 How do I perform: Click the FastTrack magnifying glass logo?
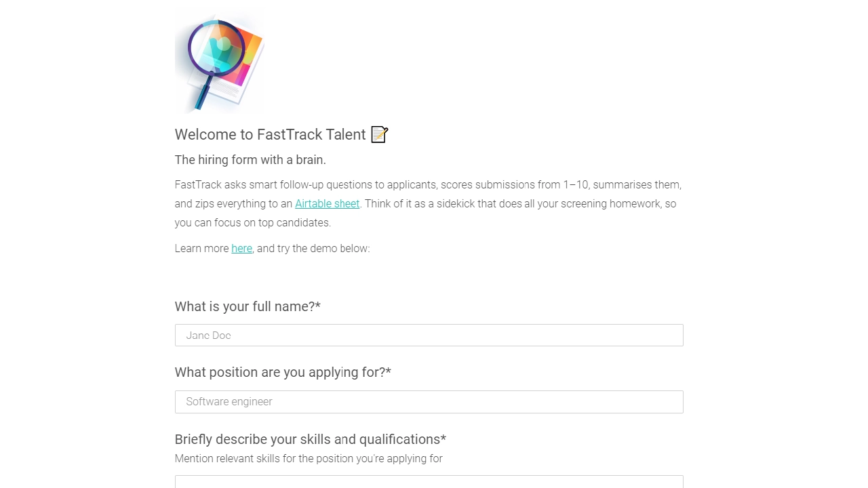[x=220, y=60]
